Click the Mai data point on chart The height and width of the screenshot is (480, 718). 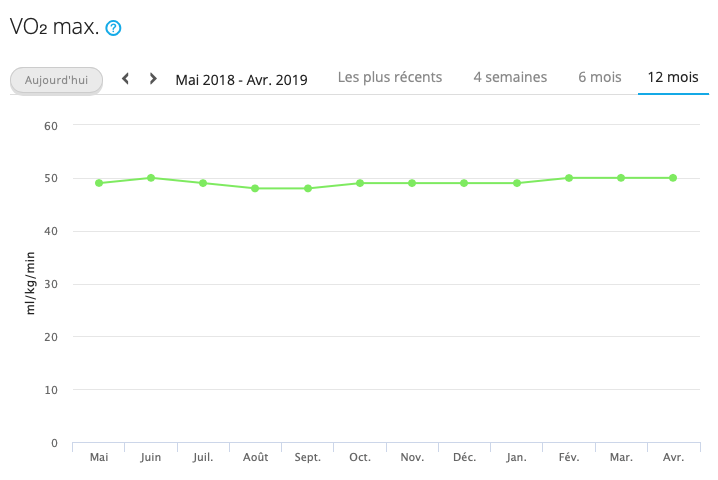pyautogui.click(x=99, y=183)
